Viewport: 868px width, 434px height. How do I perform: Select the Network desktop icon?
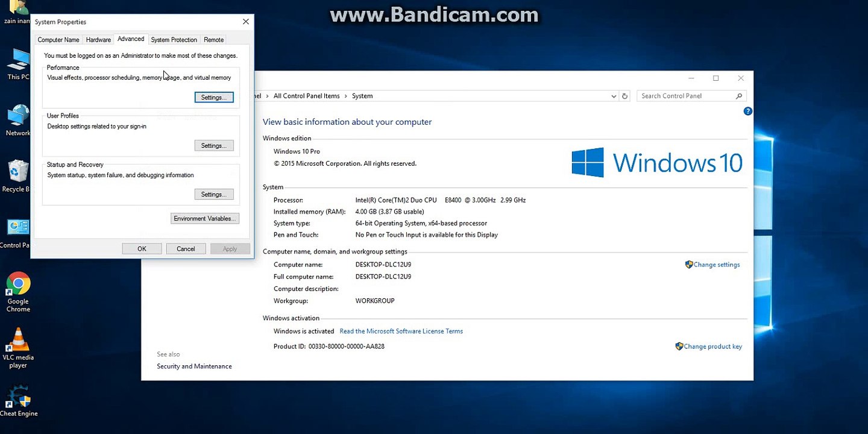pyautogui.click(x=18, y=120)
